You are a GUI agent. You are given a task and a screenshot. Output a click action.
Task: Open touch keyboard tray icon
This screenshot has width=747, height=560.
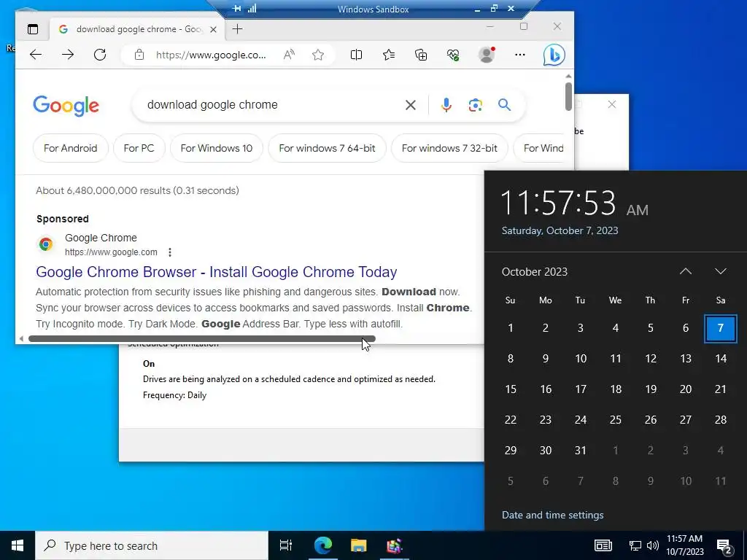(x=603, y=545)
